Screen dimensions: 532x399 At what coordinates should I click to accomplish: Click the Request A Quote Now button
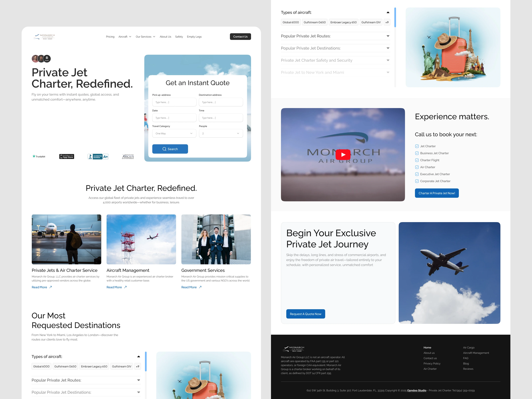(x=305, y=314)
